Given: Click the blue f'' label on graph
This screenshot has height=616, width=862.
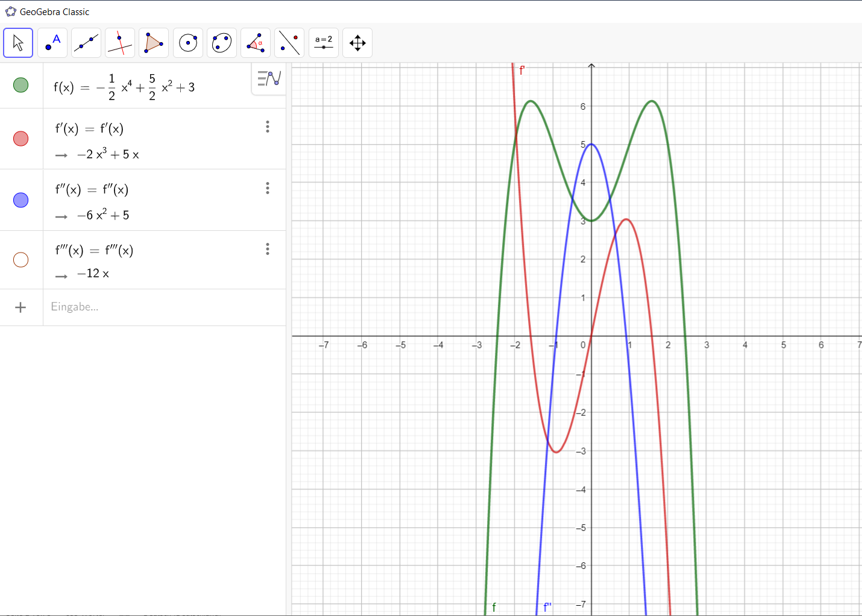Looking at the screenshot, I should 547,608.
